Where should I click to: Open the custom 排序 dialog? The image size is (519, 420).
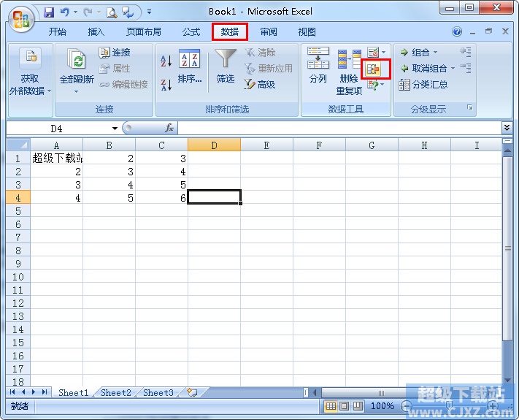tap(189, 66)
